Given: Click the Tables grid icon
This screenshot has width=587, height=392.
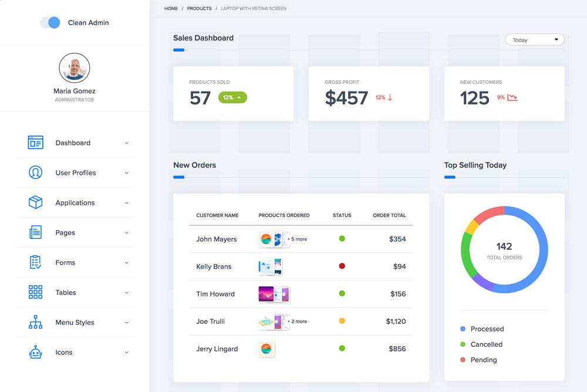Looking at the screenshot, I should point(35,292).
